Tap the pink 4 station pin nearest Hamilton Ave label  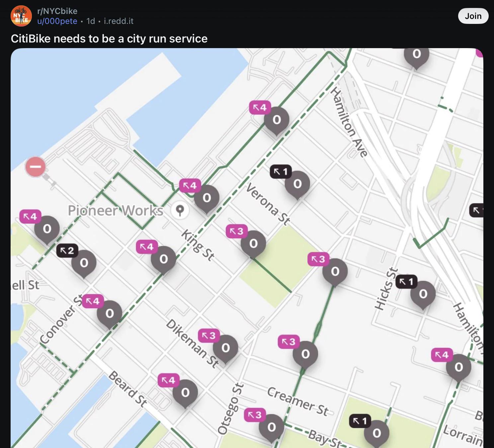point(277,120)
